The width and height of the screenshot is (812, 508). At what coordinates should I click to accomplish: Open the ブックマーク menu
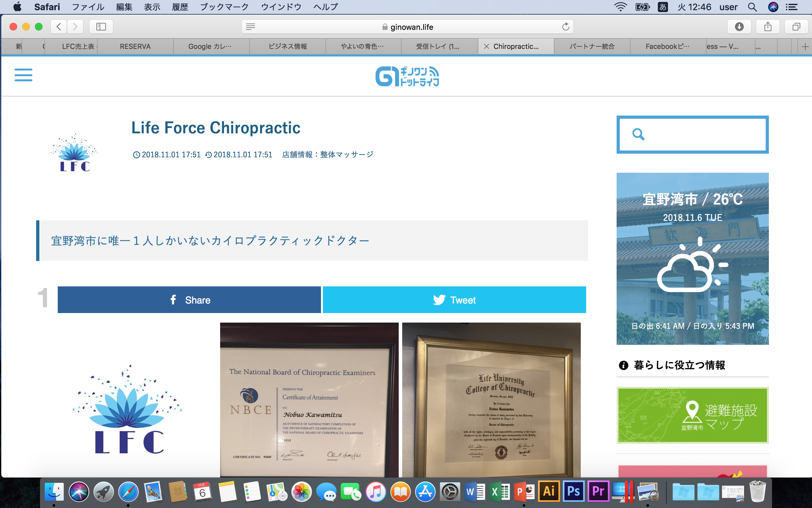click(x=224, y=7)
